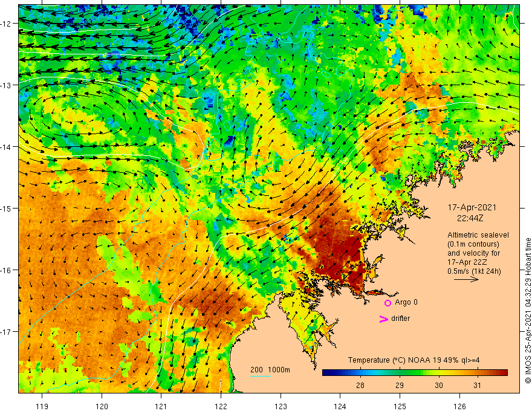This screenshot has height=411, width=532.
Task: Click 'and velocity for' legend line
Action: tap(473, 253)
